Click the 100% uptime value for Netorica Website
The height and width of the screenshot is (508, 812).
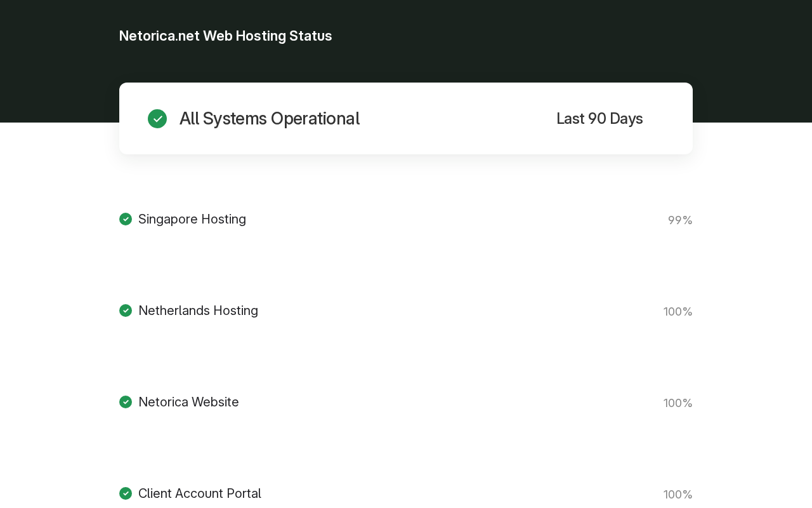pos(678,403)
